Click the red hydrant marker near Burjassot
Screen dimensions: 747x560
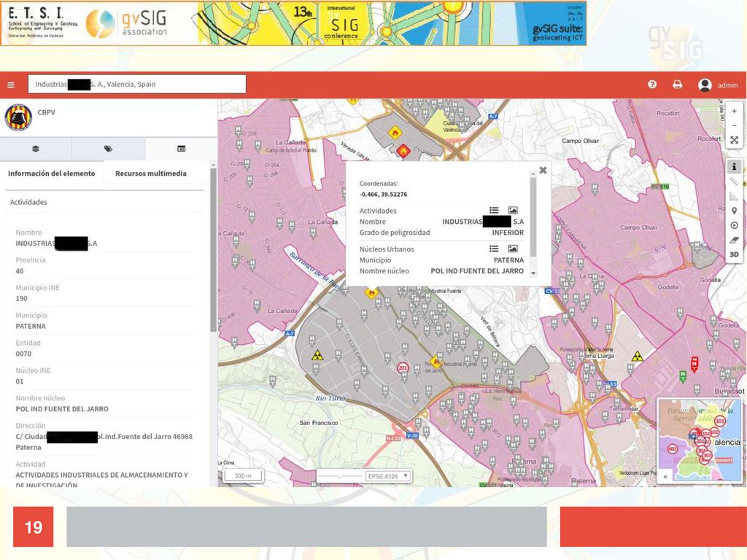[694, 365]
